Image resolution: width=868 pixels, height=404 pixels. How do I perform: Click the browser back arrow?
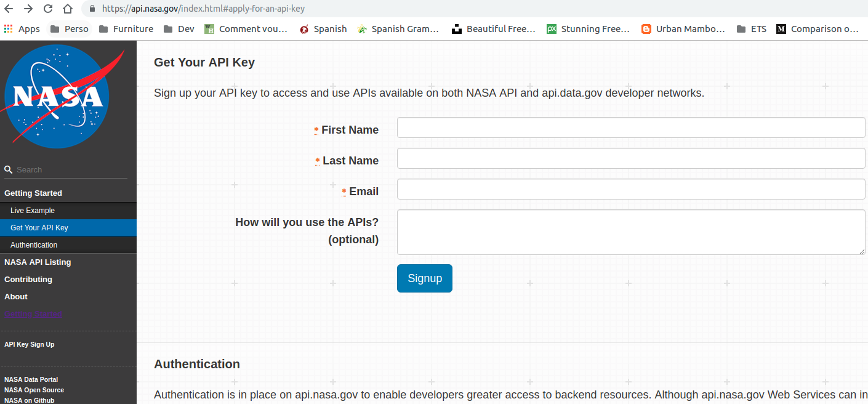[x=9, y=9]
